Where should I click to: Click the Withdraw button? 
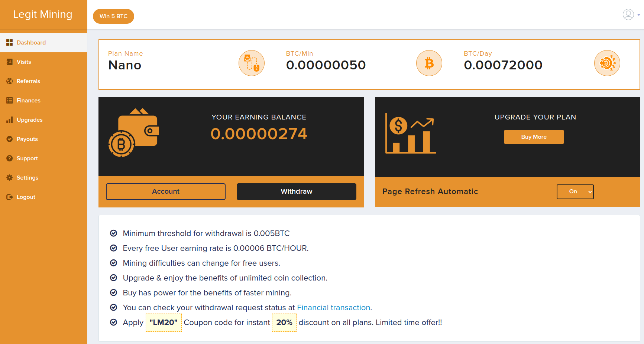click(x=297, y=191)
